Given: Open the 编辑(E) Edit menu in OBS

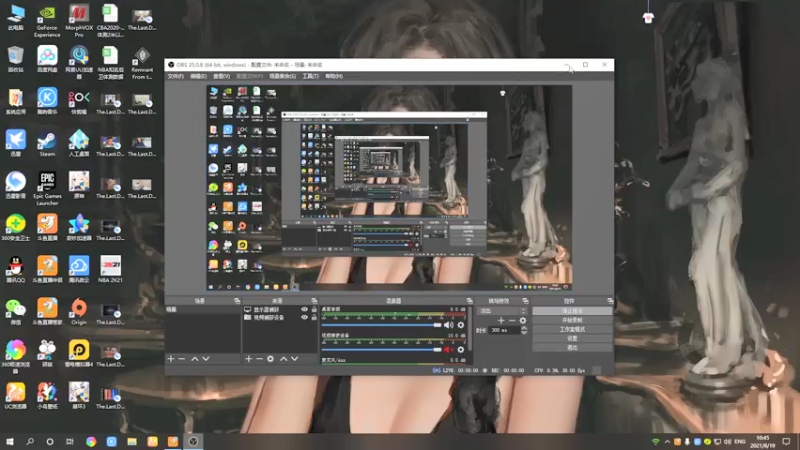Looking at the screenshot, I should [198, 76].
